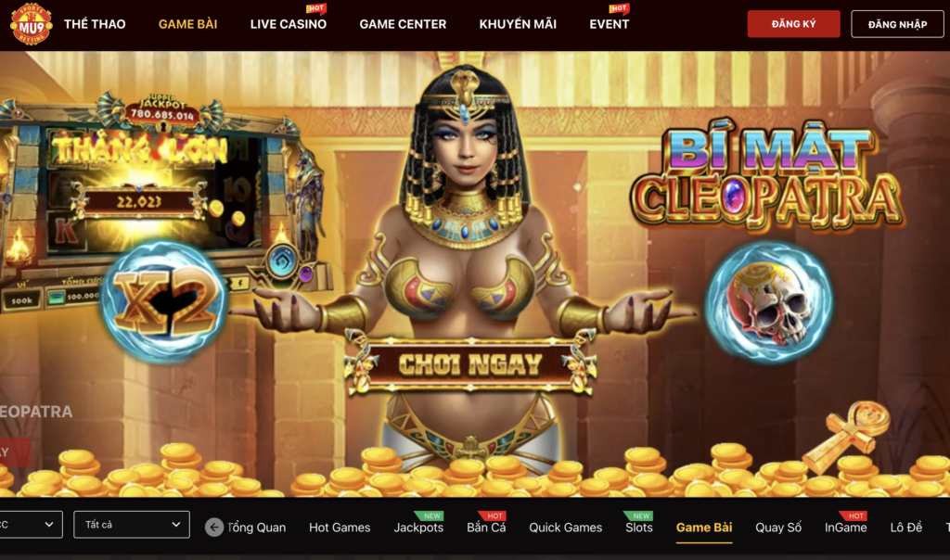The image size is (950, 560).
Task: Click the Chơi Ngay play button
Action: pyautogui.click(x=470, y=363)
